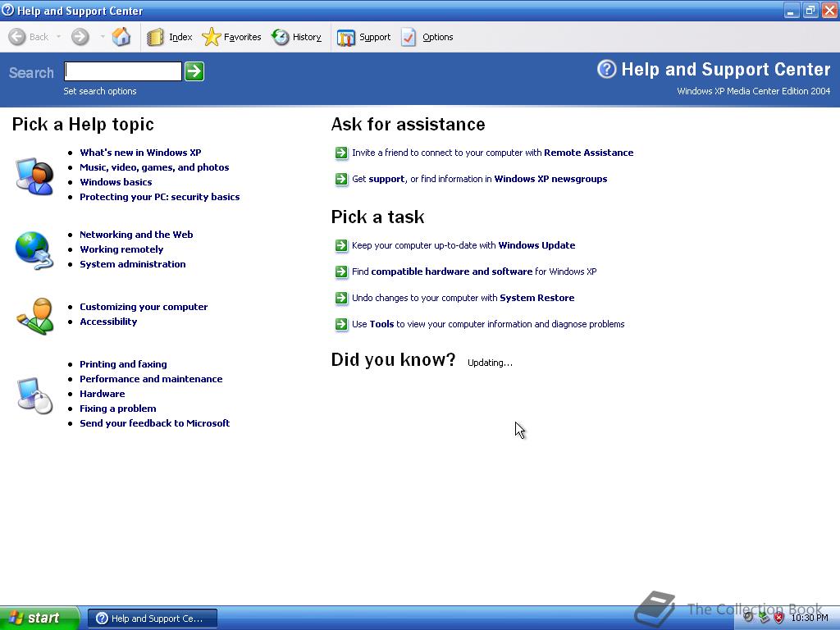Screen dimensions: 840x630
Task: Open the History toolbar item
Action: tap(296, 37)
